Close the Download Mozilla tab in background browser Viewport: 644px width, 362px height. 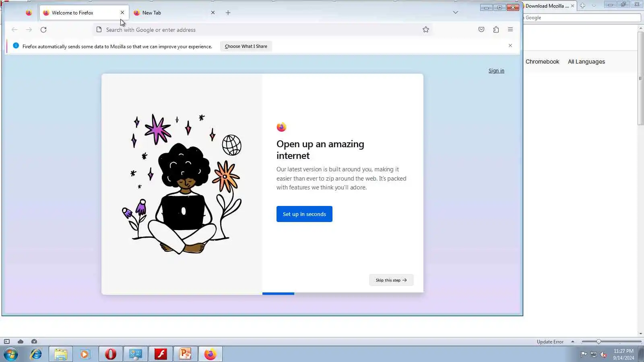[572, 6]
